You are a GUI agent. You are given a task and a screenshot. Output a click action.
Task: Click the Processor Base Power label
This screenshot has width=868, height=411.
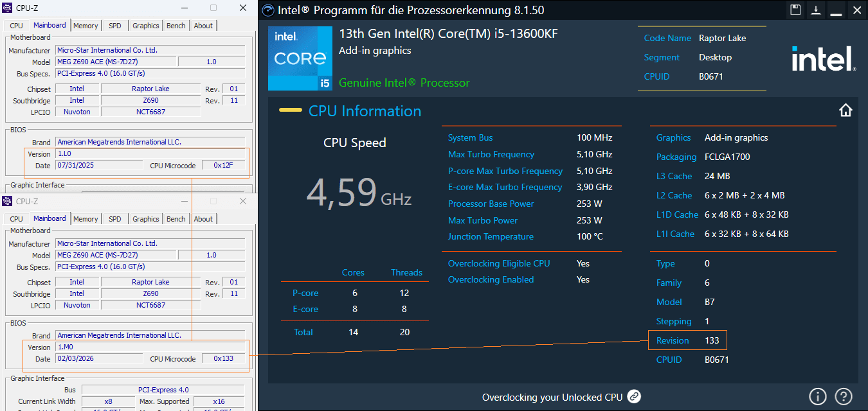(x=491, y=204)
